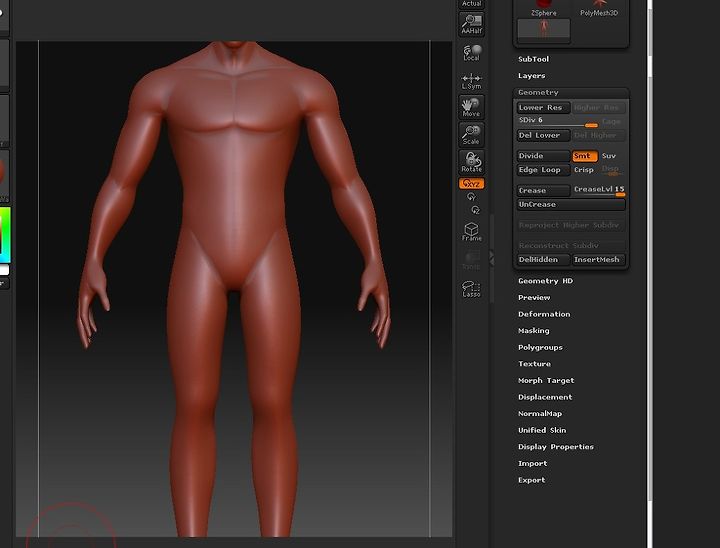720x548 pixels.
Task: Click the Divide button
Action: click(543, 156)
